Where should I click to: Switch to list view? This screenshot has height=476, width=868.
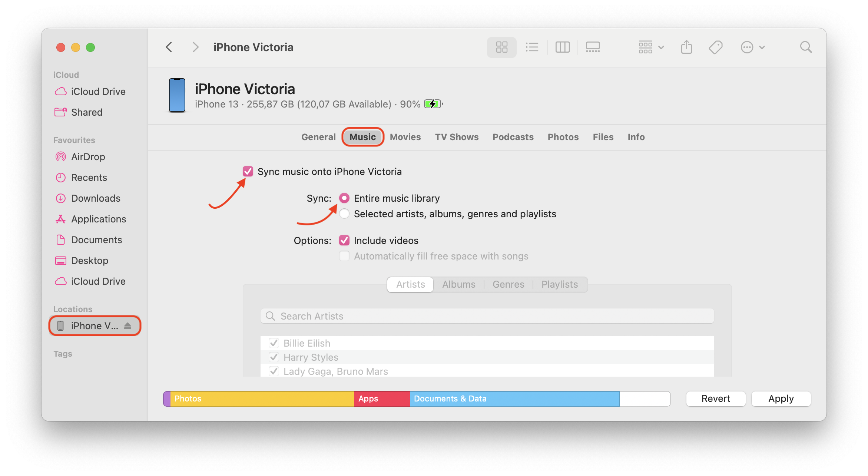(x=532, y=47)
